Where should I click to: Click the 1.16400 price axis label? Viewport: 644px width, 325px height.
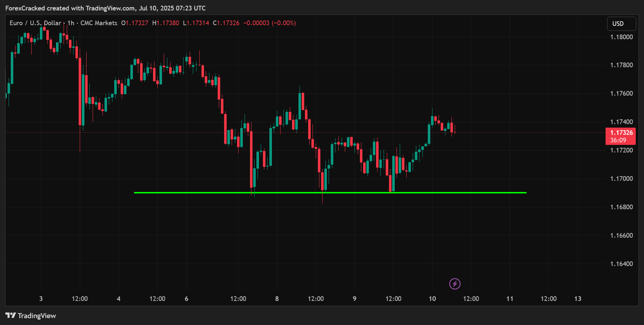tap(621, 264)
